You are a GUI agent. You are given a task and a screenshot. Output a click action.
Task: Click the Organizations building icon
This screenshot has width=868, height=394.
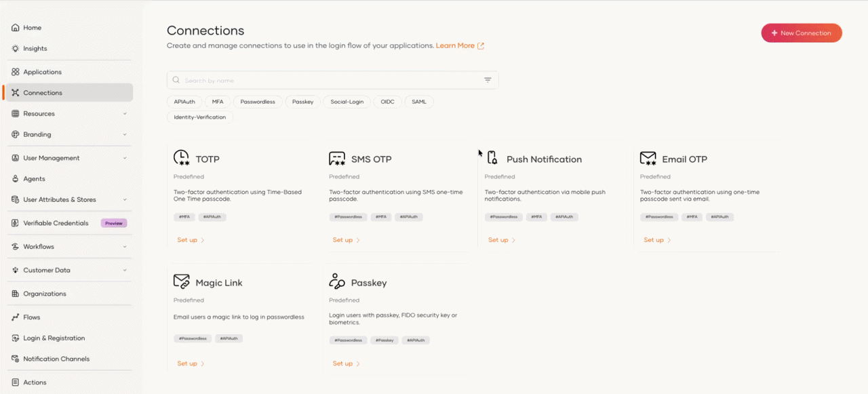16,294
